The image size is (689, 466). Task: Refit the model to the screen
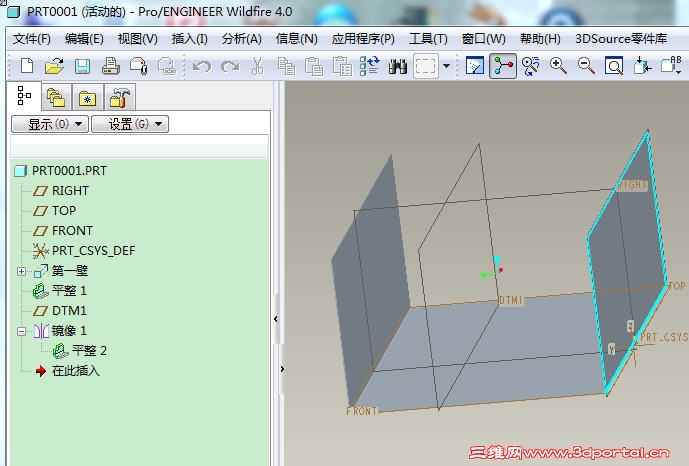[x=614, y=66]
